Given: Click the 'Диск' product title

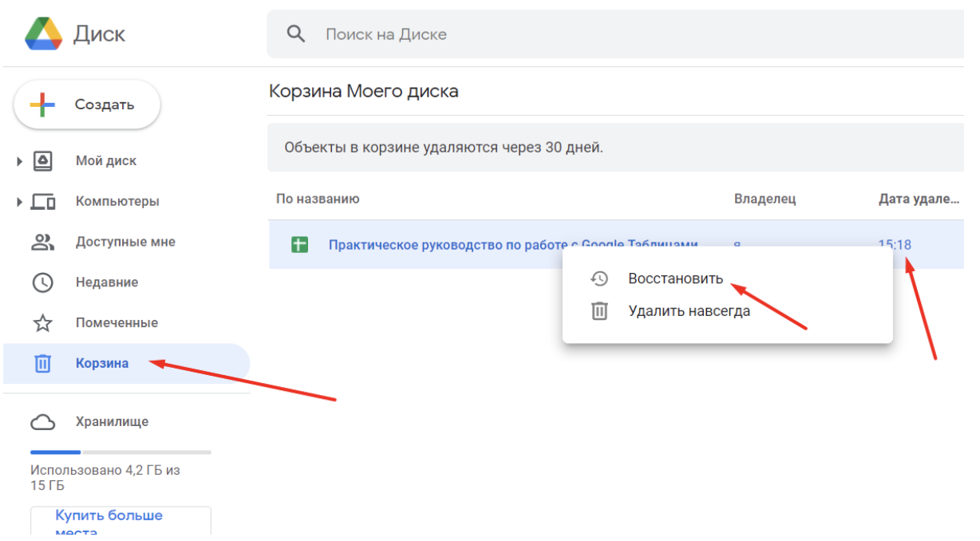Looking at the screenshot, I should point(100,34).
